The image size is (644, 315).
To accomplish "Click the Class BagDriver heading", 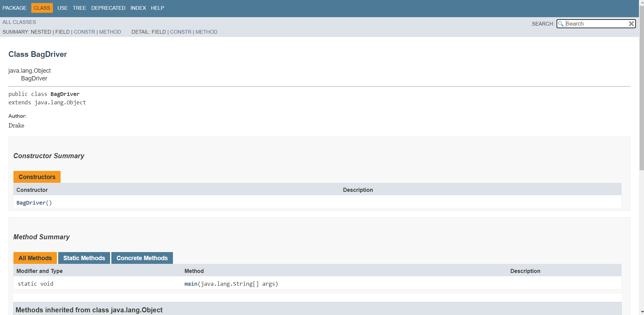I will [x=38, y=55].
